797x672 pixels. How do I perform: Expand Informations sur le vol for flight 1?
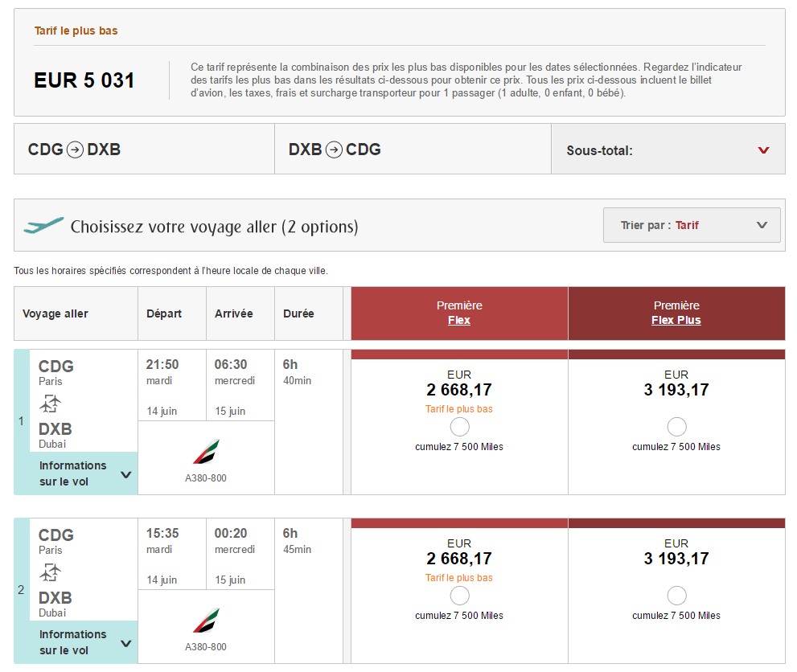84,473
